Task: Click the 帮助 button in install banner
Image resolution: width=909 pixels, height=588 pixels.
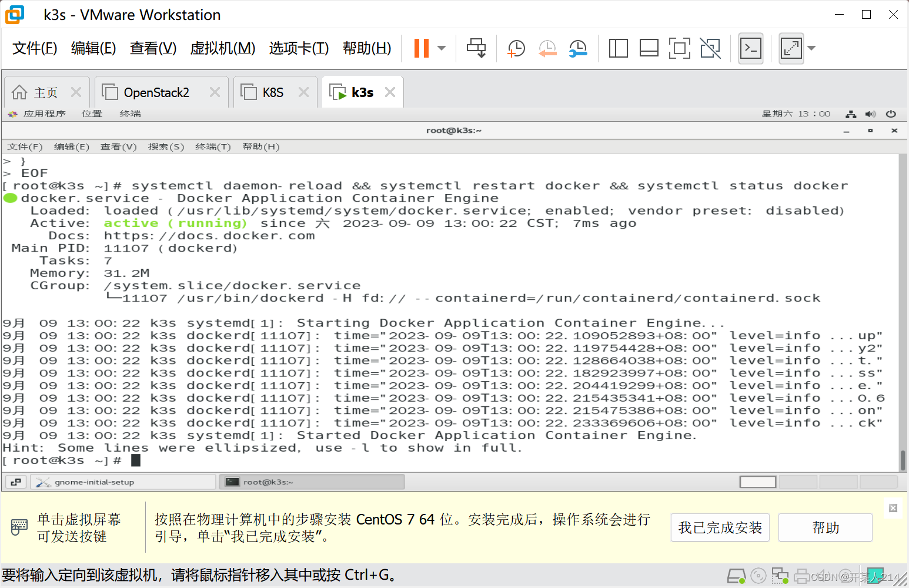Action: (825, 527)
